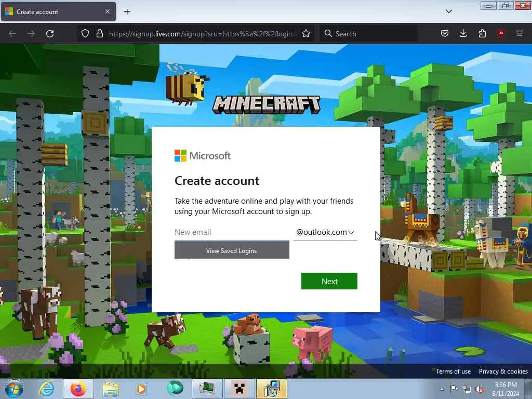Click the green Next button
This screenshot has width=532, height=399.
329,281
